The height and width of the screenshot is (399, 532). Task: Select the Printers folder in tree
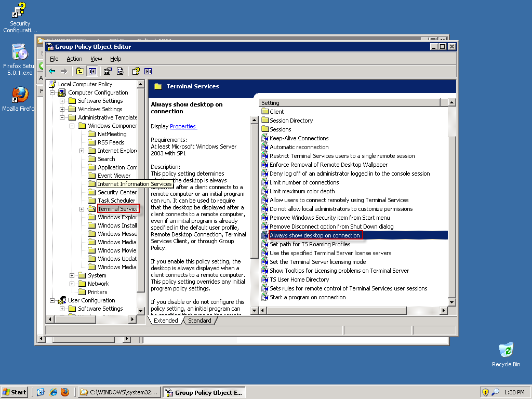click(97, 292)
